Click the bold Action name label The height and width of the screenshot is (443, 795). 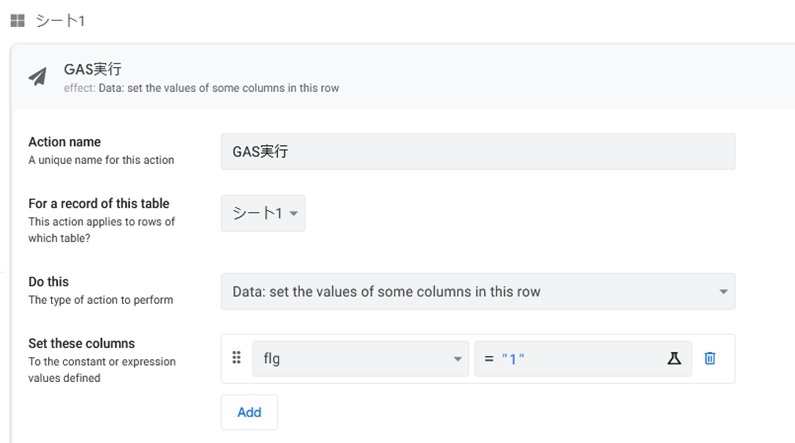coord(65,142)
